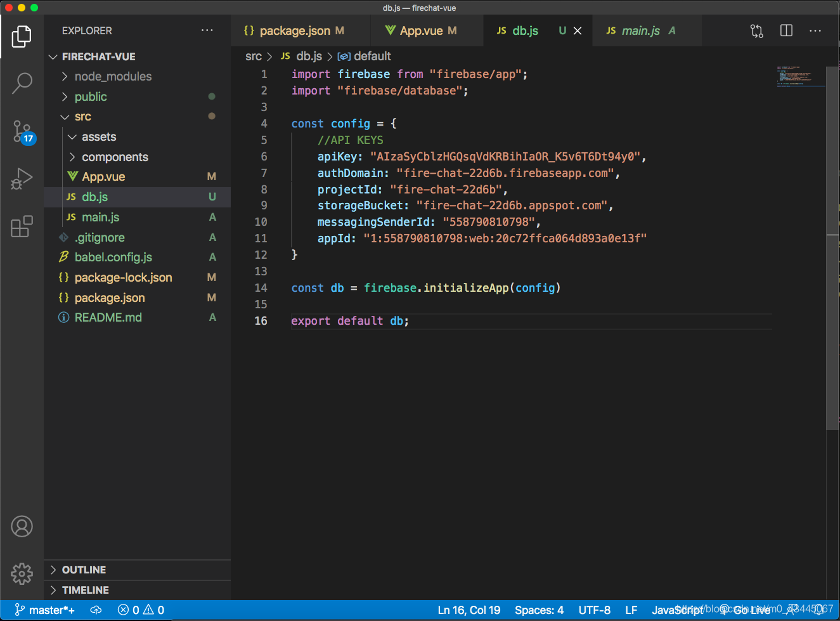Click the JS icon of main.js file
Screen dimensions: 840x621
coord(71,217)
